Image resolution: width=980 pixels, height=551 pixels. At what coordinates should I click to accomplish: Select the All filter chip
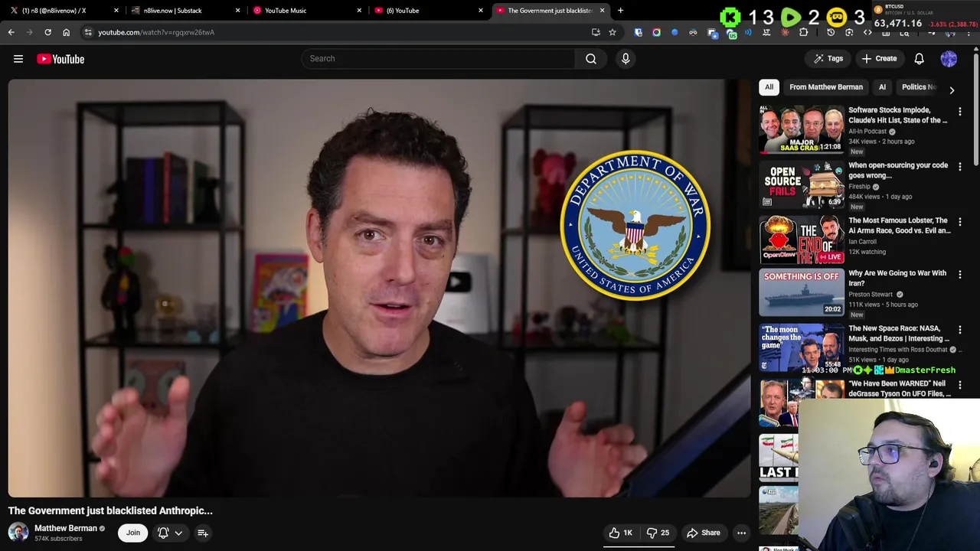769,86
